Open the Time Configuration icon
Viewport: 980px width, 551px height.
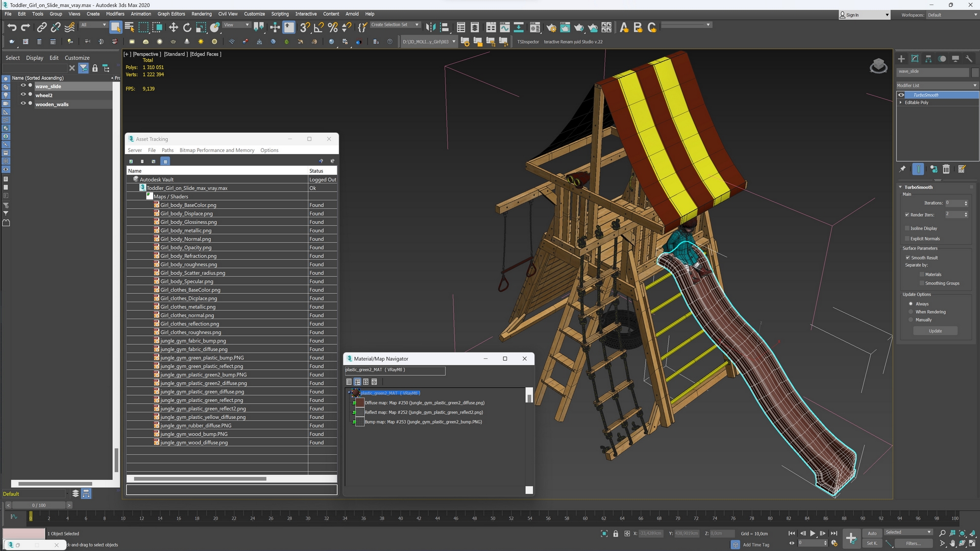click(x=835, y=543)
